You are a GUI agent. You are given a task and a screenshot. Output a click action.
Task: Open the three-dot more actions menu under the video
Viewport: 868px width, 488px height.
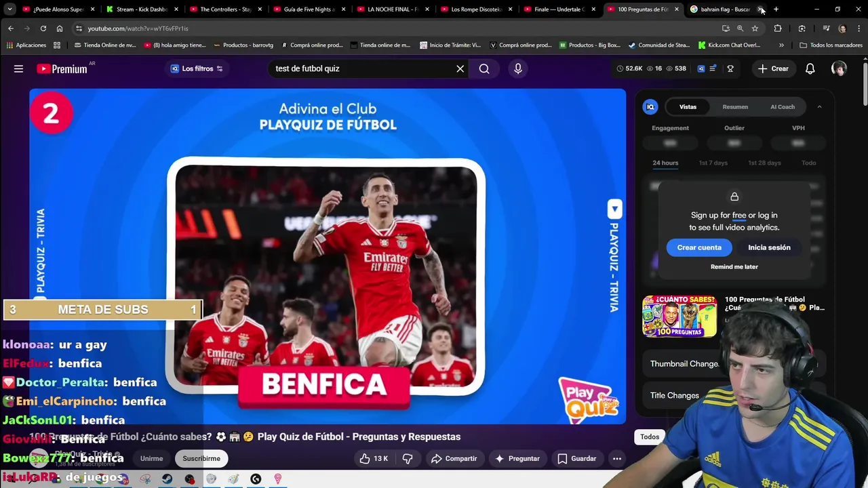click(617, 459)
